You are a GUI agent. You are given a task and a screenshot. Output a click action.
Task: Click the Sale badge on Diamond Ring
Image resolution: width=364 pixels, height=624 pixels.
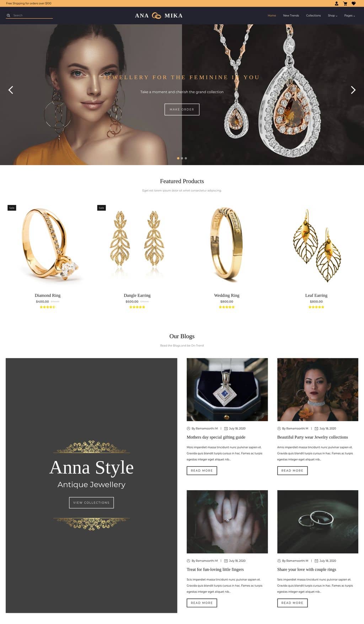(12, 208)
